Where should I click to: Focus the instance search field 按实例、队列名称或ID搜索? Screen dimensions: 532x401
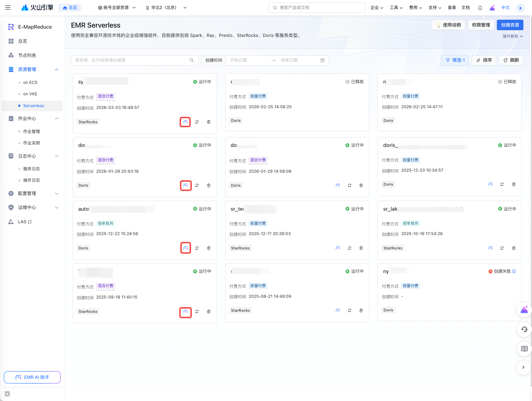tap(135, 60)
